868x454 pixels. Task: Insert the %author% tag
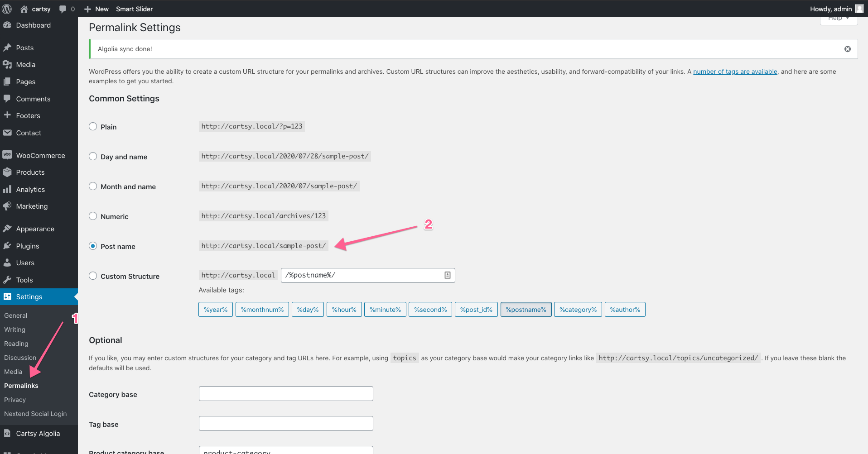tap(625, 310)
